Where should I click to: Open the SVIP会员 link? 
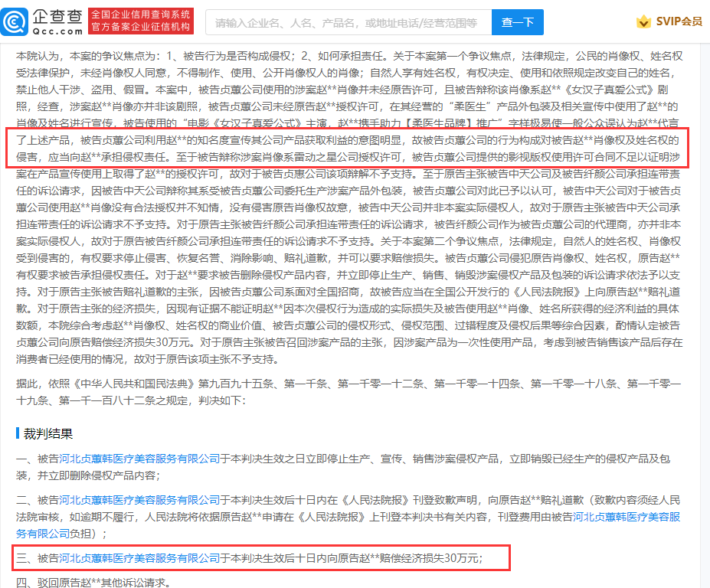[x=679, y=21]
